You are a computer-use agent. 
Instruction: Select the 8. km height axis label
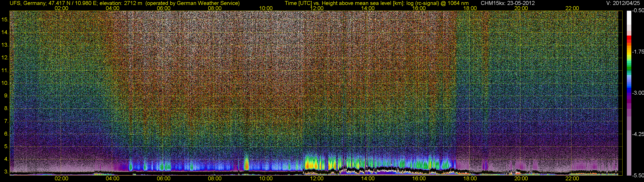pos(6,109)
